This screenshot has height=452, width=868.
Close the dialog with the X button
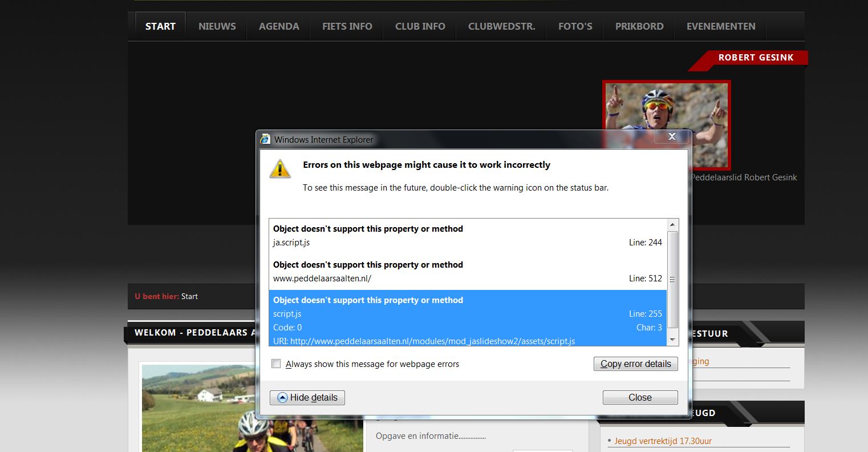671,136
